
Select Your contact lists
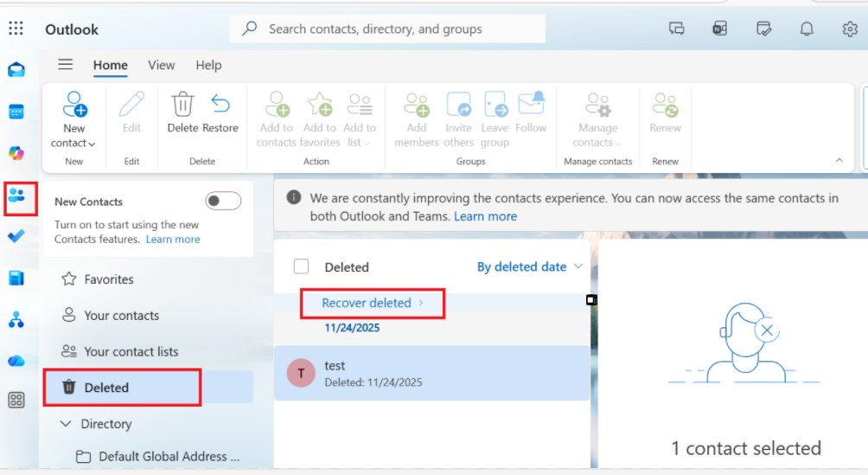point(149,351)
